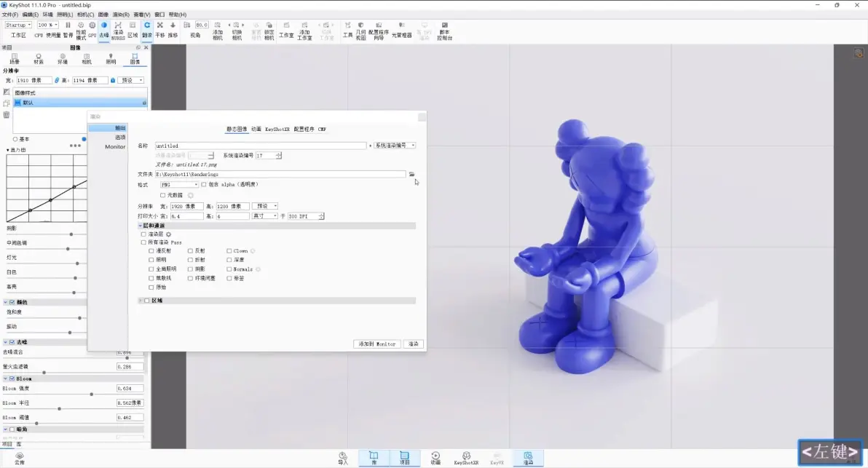Screen dimensions: 868x468
Task: Click the 渲染 button in render dialog
Action: point(414,344)
